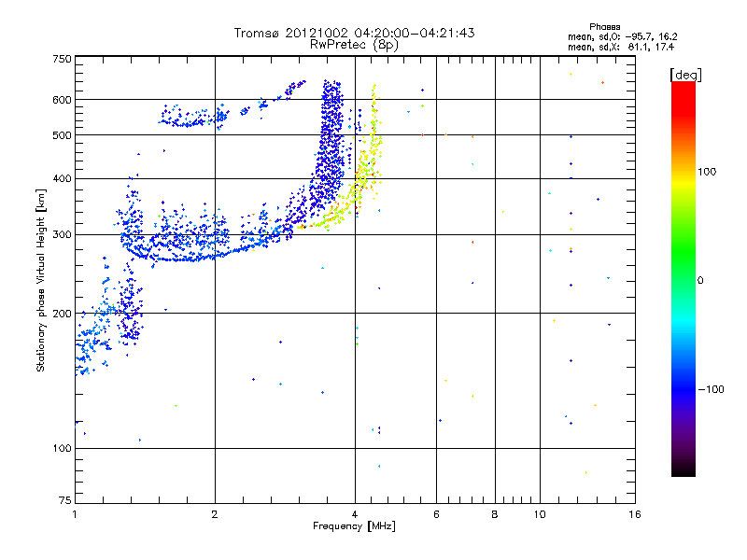This screenshot has width=747, height=560.
Task: Click the x-axis label '16'
Action: pos(635,514)
